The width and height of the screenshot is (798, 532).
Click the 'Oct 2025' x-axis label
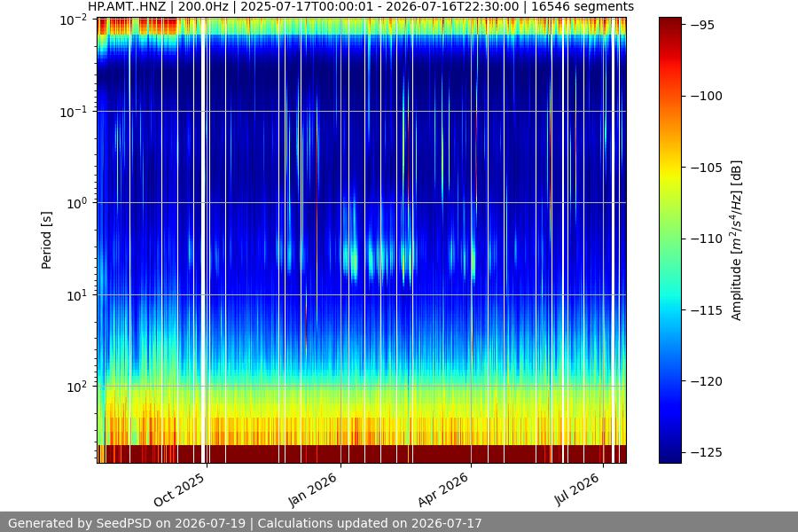[179, 489]
